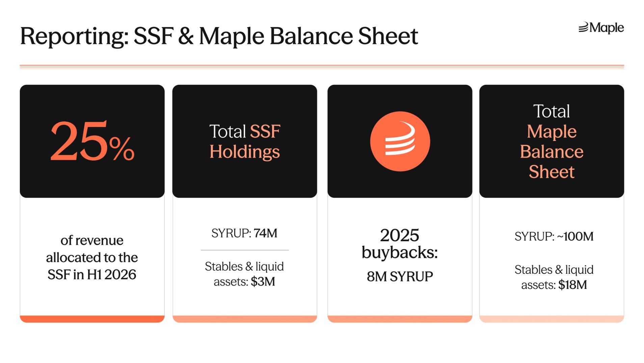
Task: Click the pale bar under the Balance Sheet card
Action: 551,319
